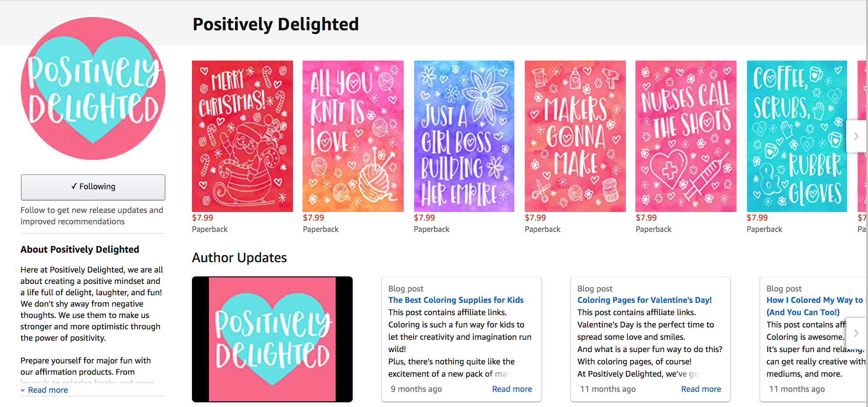Open the All You Knit Is Love book
The width and height of the screenshot is (868, 407).
353,136
